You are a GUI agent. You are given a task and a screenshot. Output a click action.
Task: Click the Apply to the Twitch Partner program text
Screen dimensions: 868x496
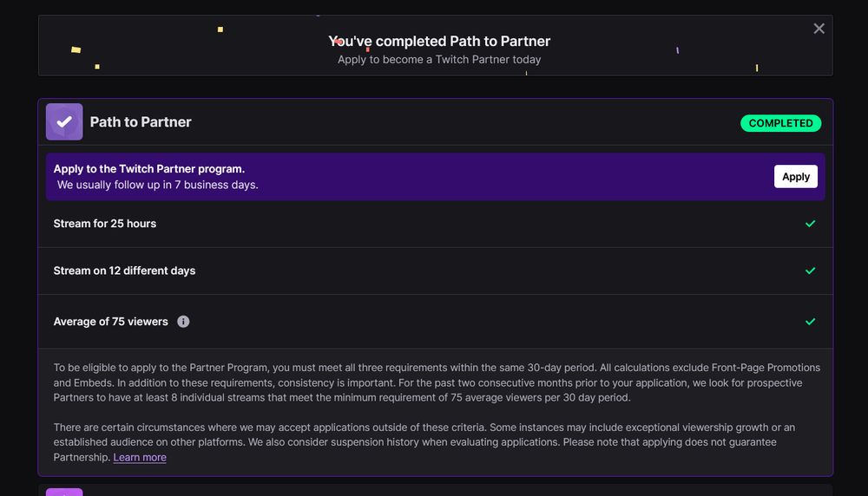point(149,168)
